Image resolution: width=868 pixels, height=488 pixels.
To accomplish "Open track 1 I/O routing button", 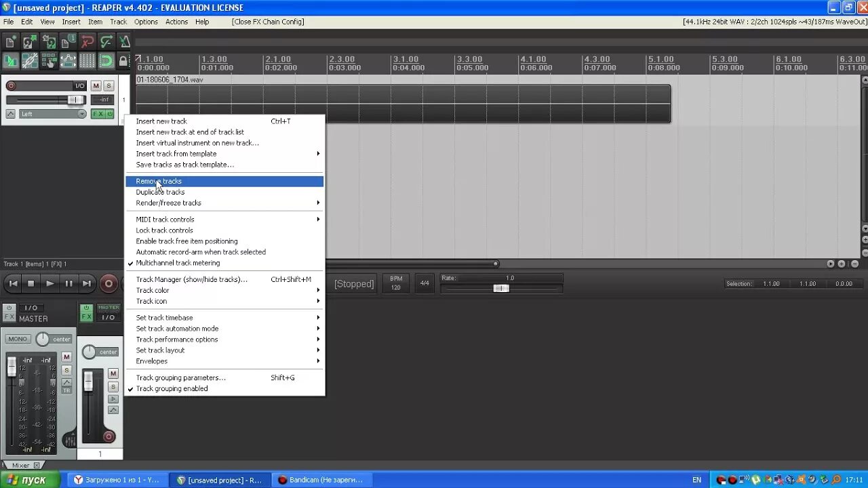I will coord(79,85).
